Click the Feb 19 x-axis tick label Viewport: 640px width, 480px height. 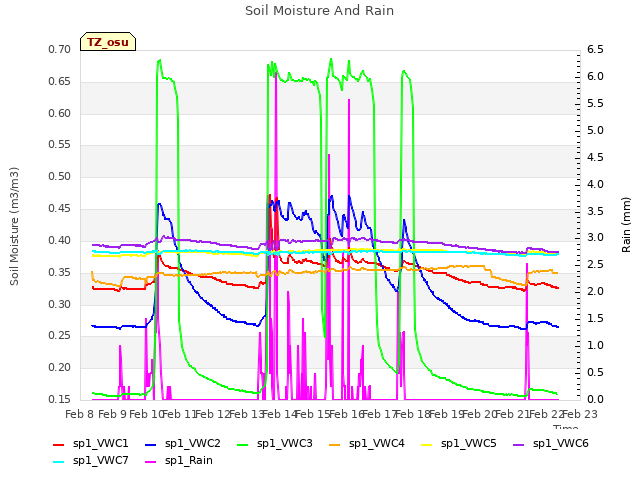[x=446, y=414]
